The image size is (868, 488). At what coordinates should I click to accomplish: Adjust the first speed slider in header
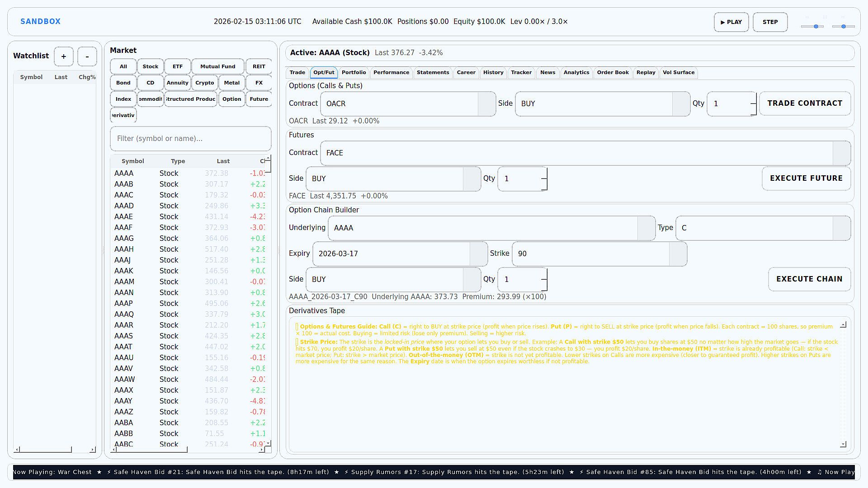pyautogui.click(x=816, y=27)
